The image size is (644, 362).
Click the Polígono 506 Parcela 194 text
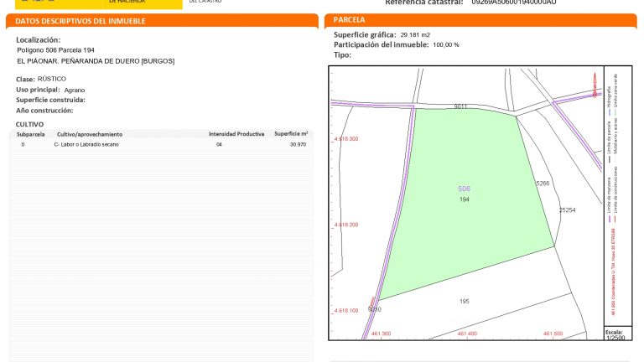click(x=56, y=49)
